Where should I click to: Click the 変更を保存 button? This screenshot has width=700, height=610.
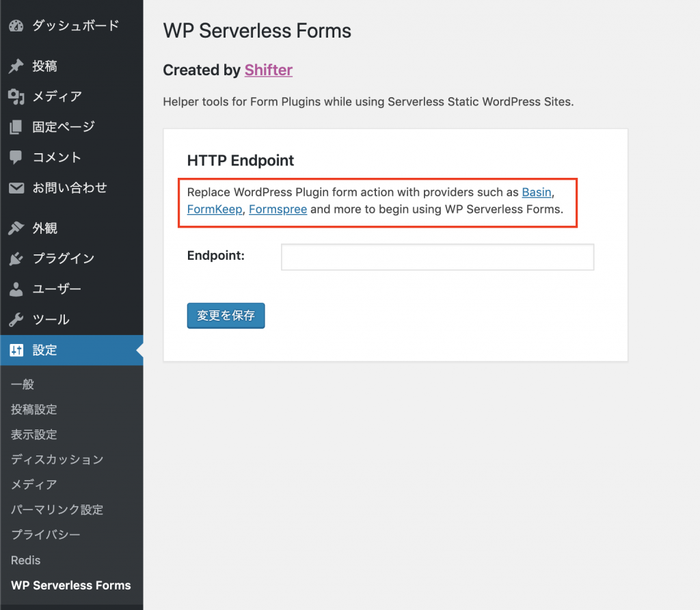[x=226, y=316]
